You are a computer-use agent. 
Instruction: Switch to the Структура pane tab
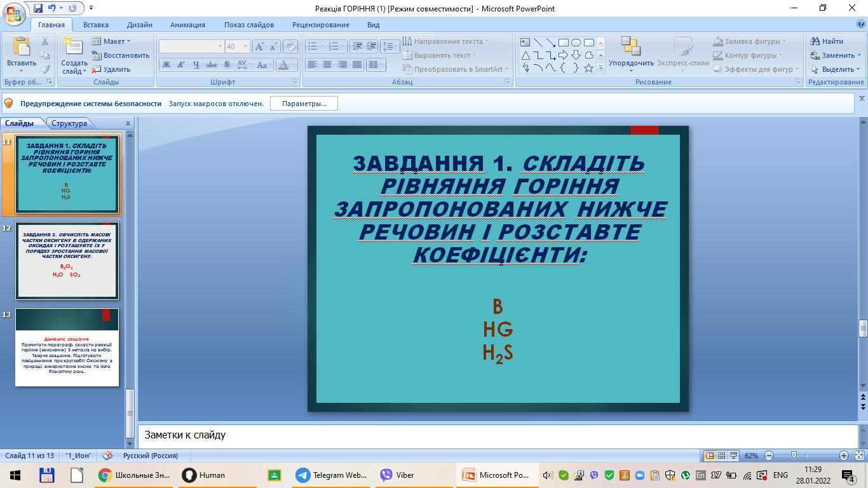pyautogui.click(x=69, y=123)
